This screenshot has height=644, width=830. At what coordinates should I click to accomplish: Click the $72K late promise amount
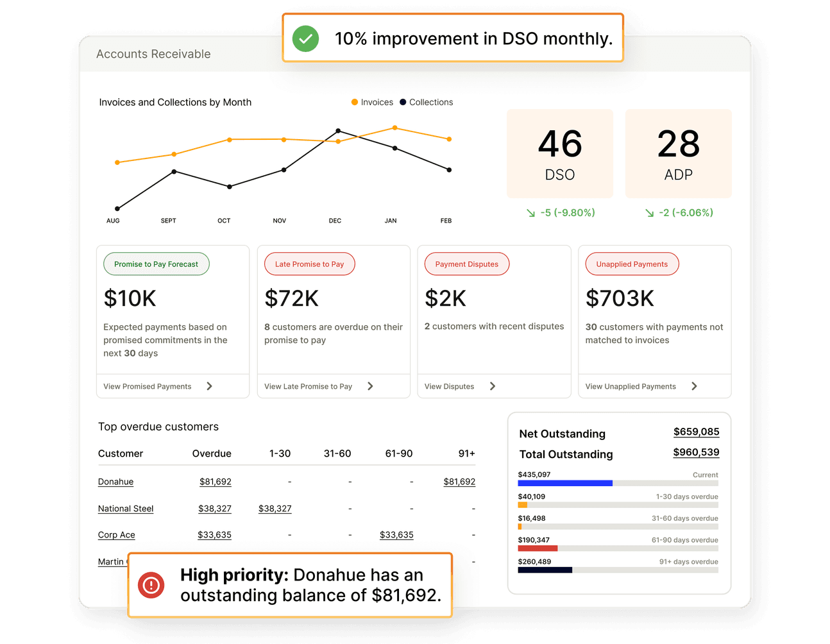[292, 299]
